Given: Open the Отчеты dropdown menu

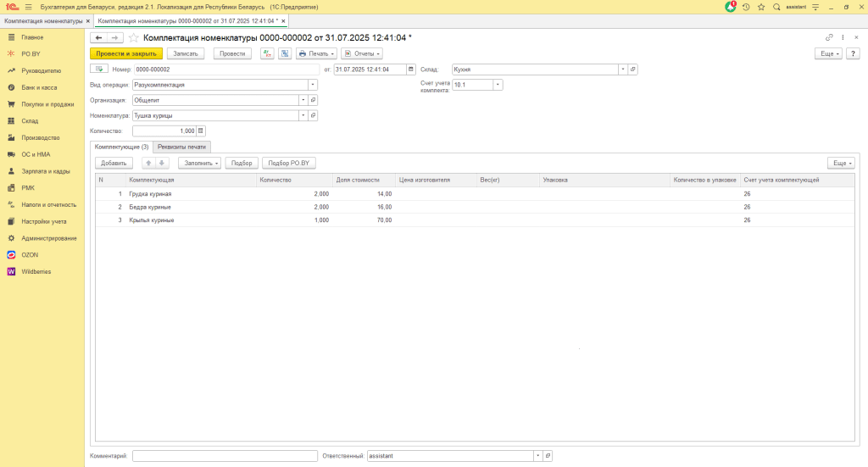Looking at the screenshot, I should (x=362, y=53).
